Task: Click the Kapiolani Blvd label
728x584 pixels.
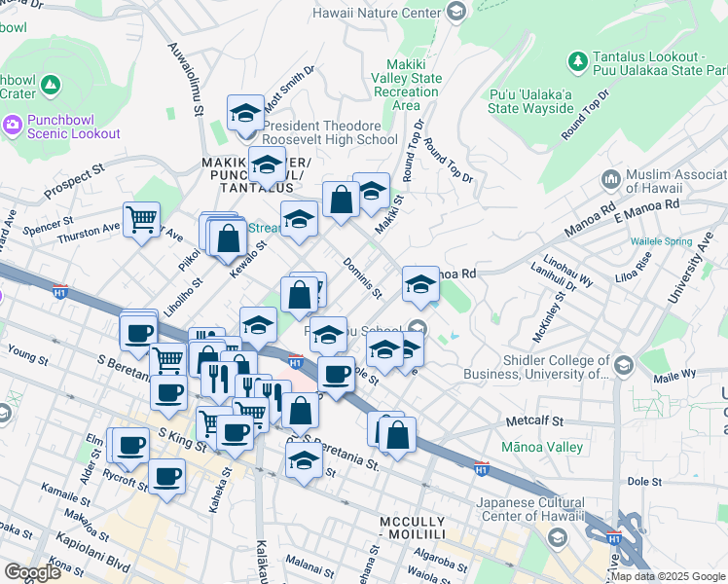Action: pyautogui.click(x=92, y=553)
